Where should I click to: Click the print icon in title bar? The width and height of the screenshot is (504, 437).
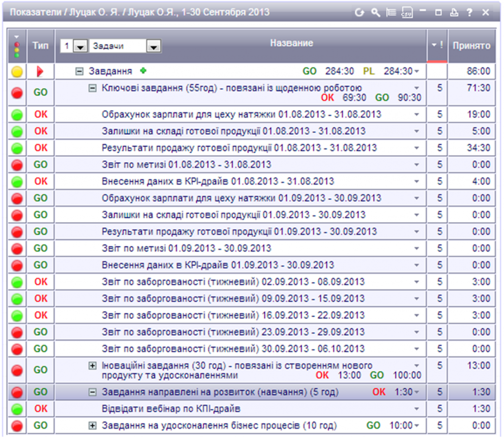point(454,12)
